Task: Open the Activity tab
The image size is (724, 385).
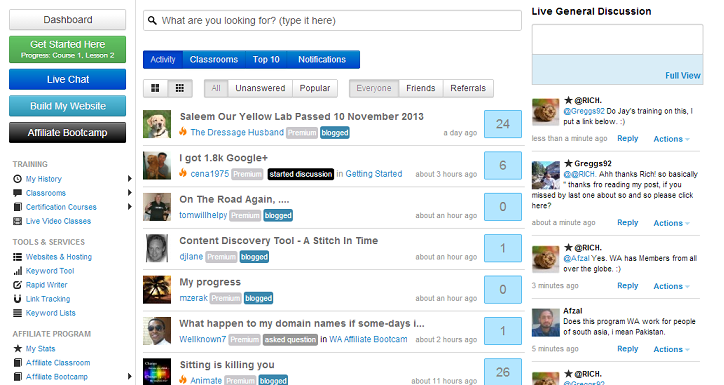Action: coord(163,60)
